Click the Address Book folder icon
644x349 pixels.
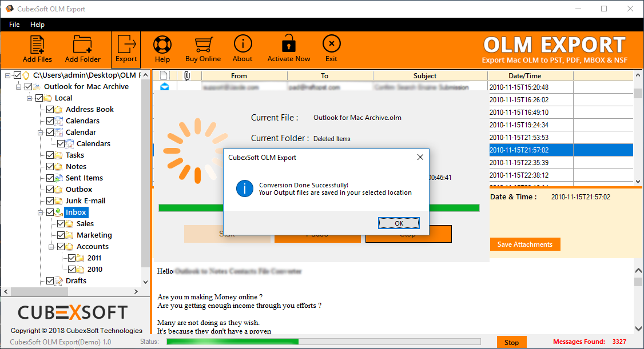[59, 110]
